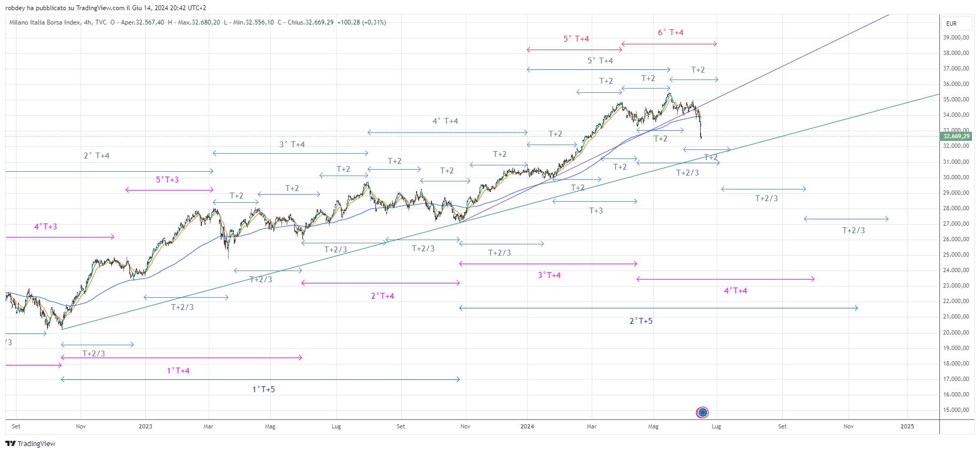Select the T+3 cycle label
Viewport: 980px width, 453px height.
click(596, 211)
